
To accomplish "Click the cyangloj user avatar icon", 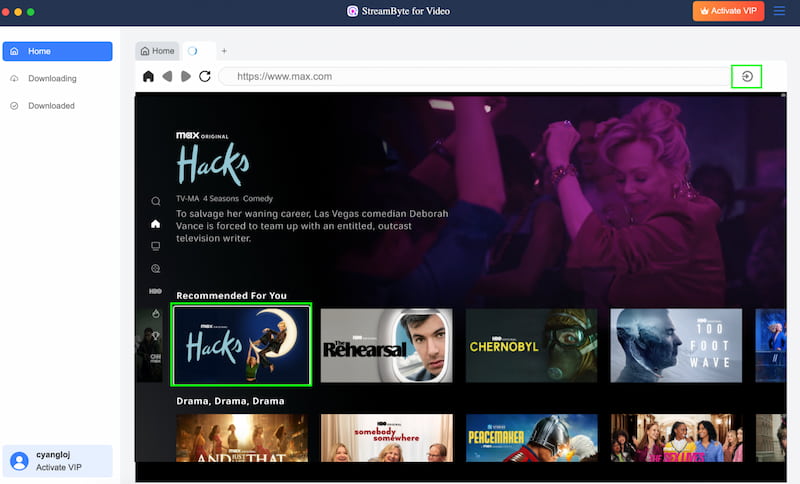I will [x=19, y=461].
